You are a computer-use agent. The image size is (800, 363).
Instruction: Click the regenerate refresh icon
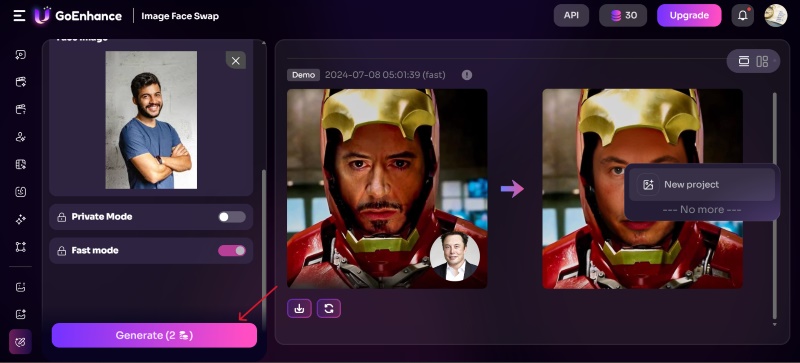(x=329, y=308)
